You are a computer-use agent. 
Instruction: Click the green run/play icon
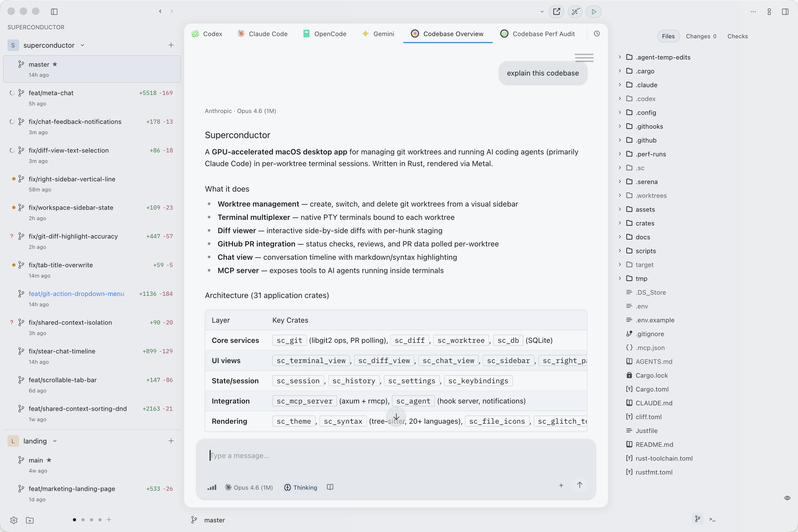[x=593, y=11]
